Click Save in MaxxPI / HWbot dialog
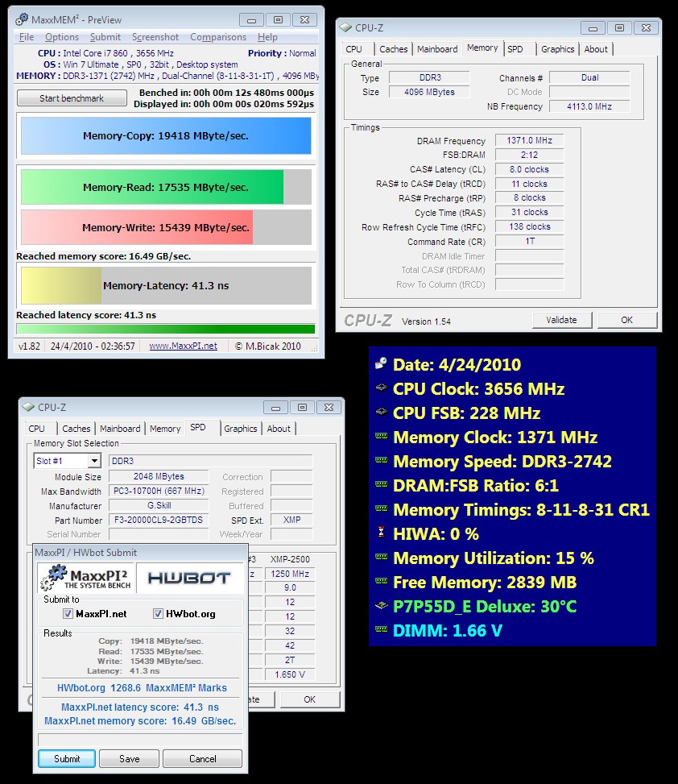This screenshot has width=678, height=784. (x=130, y=758)
